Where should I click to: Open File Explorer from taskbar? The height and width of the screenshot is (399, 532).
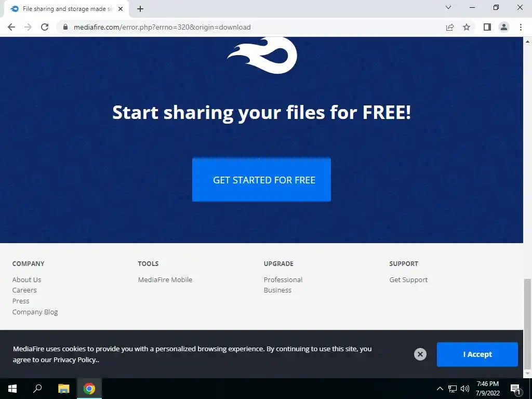[63, 389]
